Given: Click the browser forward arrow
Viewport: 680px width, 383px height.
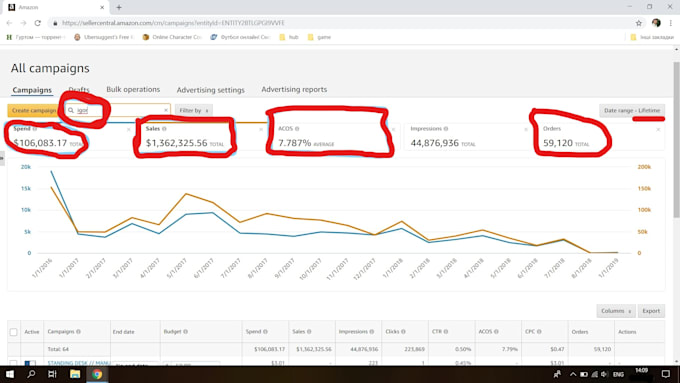Looking at the screenshot, I should point(23,23).
